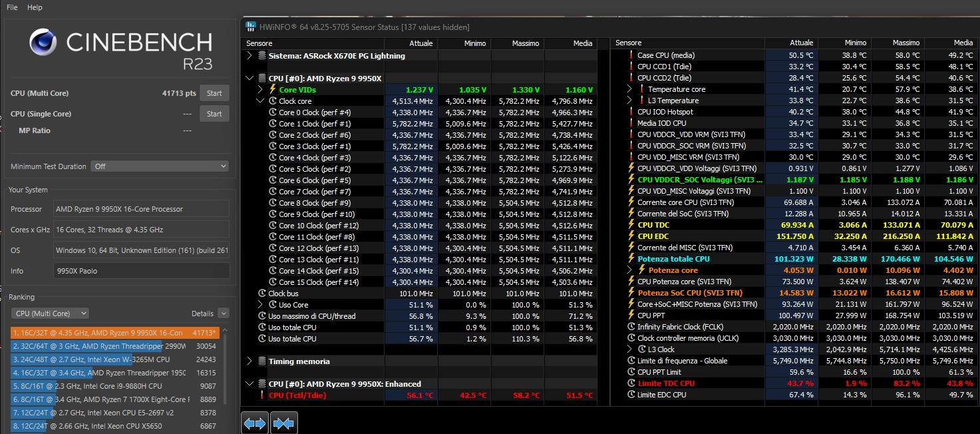Click the thermometer icon of CPU (Tctl/Tdie)
Image resolution: width=980 pixels, height=434 pixels.
point(262,395)
